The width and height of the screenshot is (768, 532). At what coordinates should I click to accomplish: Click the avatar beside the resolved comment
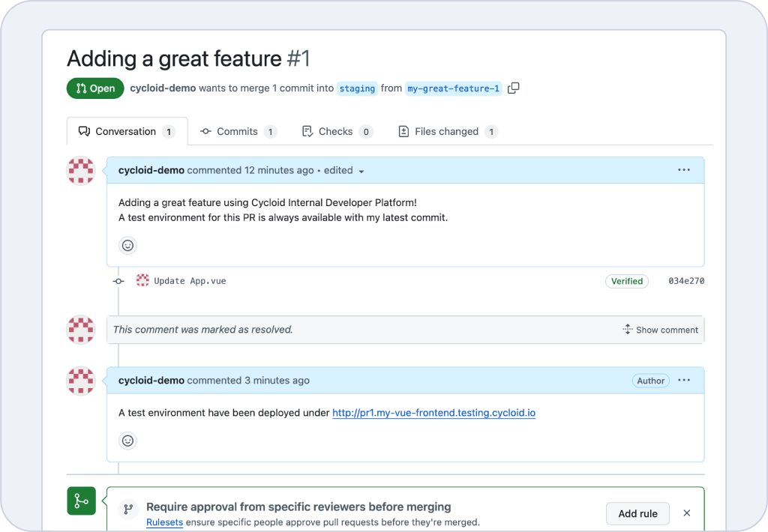pos(81,330)
